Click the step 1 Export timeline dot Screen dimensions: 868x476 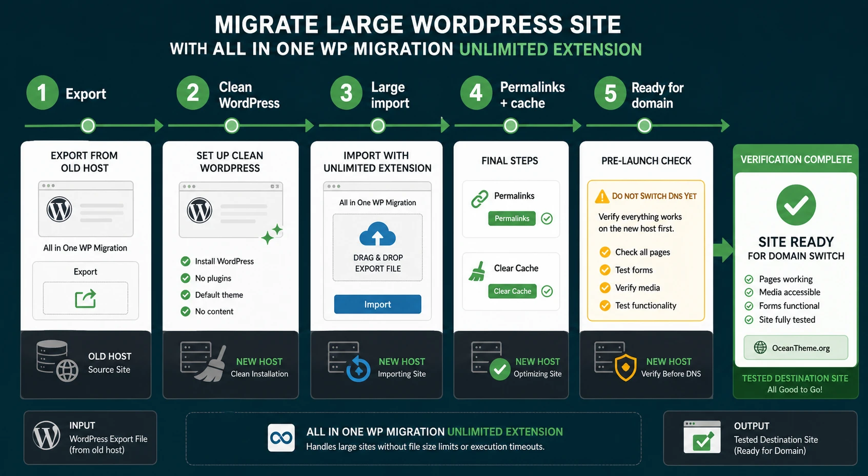[88, 126]
